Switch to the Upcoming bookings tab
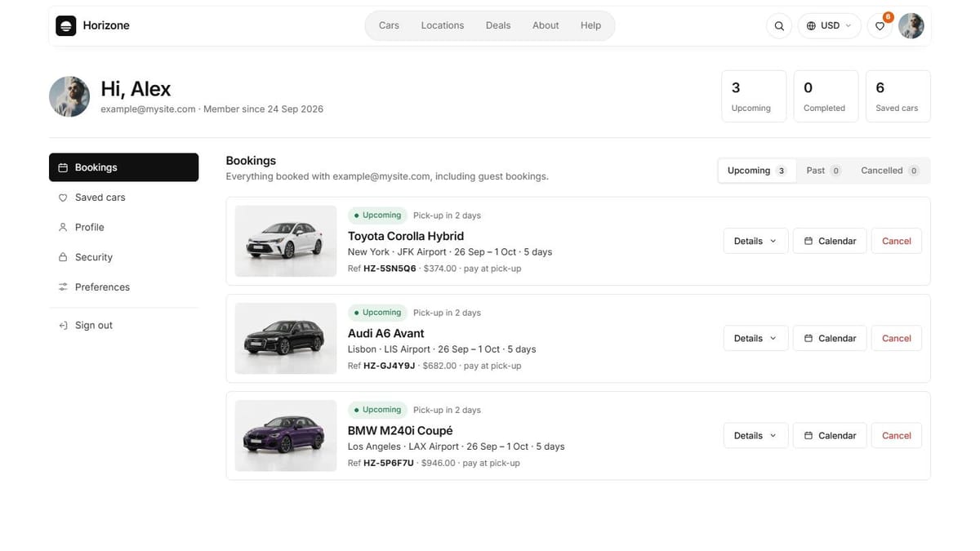The height and width of the screenshot is (551, 980). [757, 171]
